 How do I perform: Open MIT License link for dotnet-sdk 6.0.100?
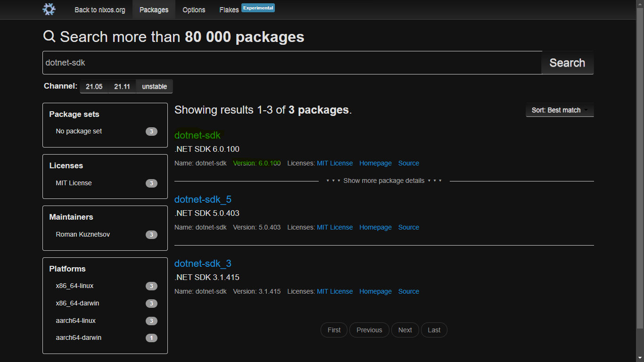pyautogui.click(x=335, y=163)
